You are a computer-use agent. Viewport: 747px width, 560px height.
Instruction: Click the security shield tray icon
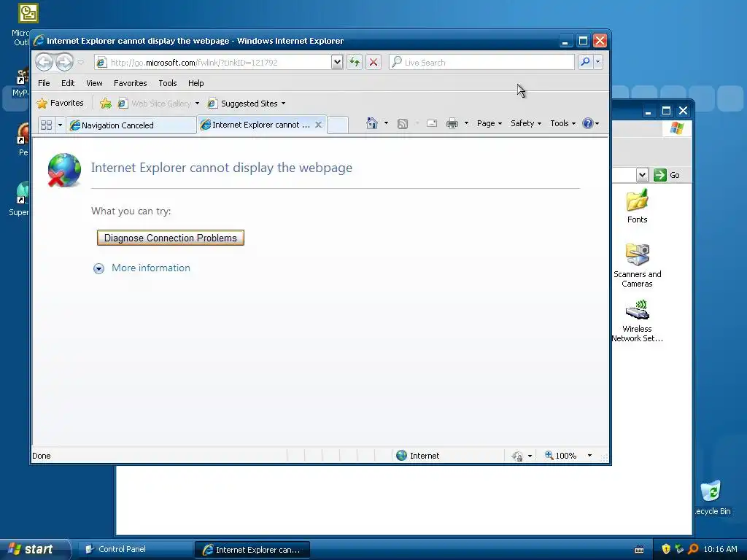point(666,549)
